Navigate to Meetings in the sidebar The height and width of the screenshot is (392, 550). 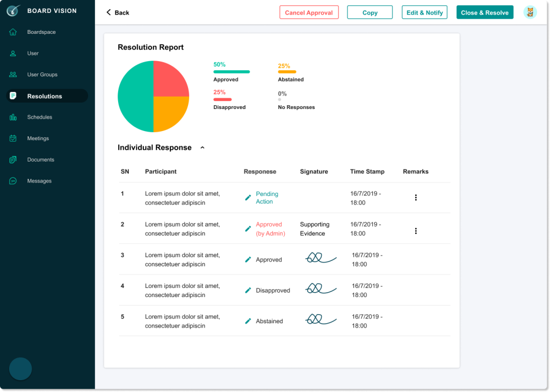pyautogui.click(x=38, y=139)
